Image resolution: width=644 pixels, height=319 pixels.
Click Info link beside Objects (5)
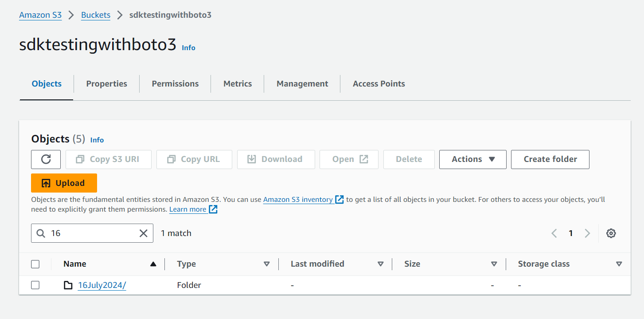click(x=97, y=140)
